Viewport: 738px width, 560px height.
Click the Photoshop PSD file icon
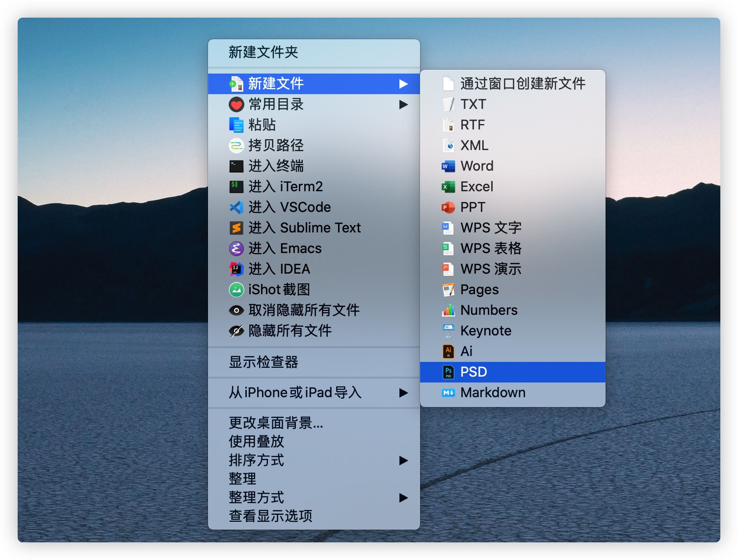[448, 372]
